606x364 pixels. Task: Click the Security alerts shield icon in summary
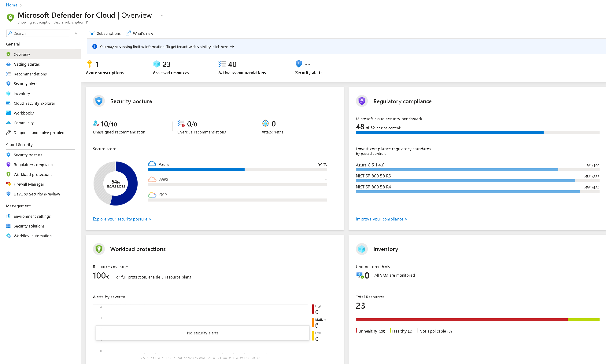click(299, 64)
